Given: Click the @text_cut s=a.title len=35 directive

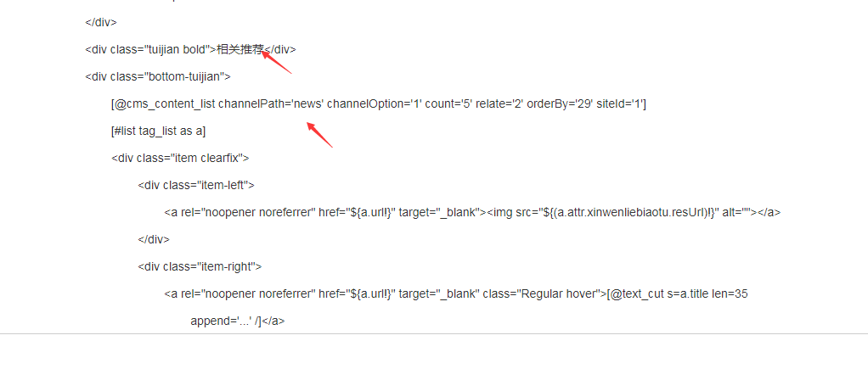Looking at the screenshot, I should [679, 293].
